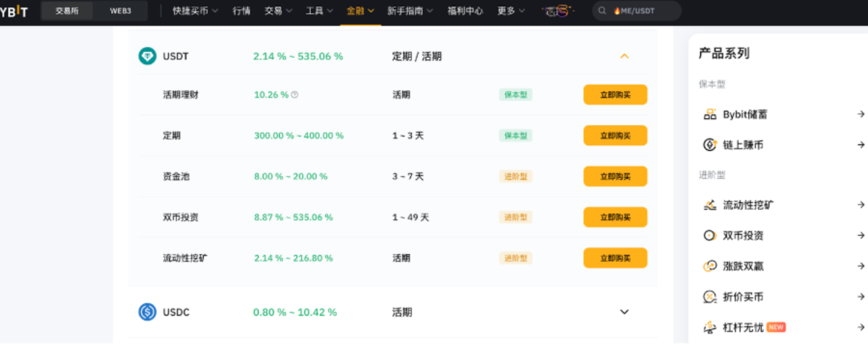Click the USDT coin icon
Image resolution: width=868 pixels, height=345 pixels.
click(x=147, y=56)
